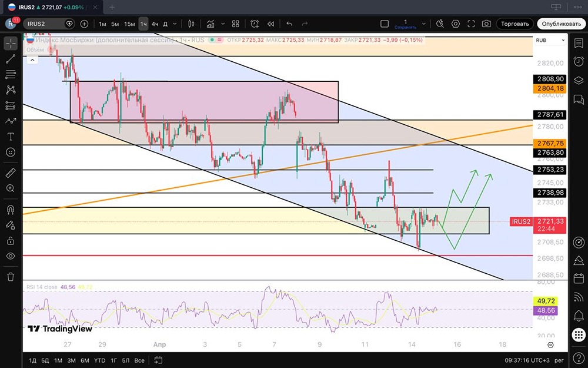This screenshot has height=368, width=588.
Task: Open the forecasting and measurement tools
Action: click(x=11, y=105)
